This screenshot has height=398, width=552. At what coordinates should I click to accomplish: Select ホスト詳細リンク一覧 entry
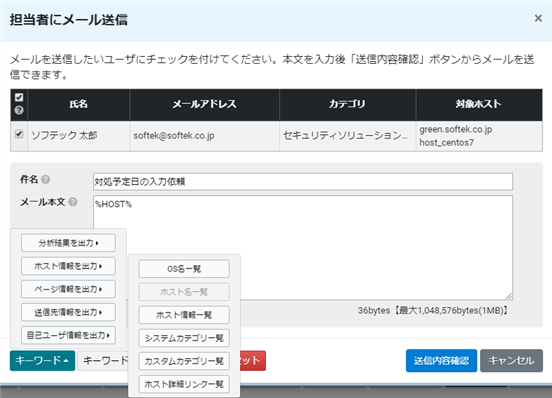(184, 384)
